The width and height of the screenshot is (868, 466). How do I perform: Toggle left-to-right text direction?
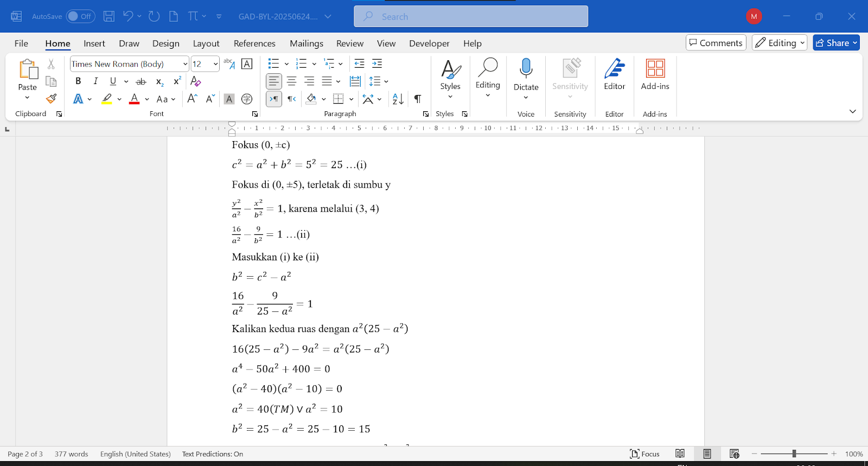pyautogui.click(x=274, y=99)
